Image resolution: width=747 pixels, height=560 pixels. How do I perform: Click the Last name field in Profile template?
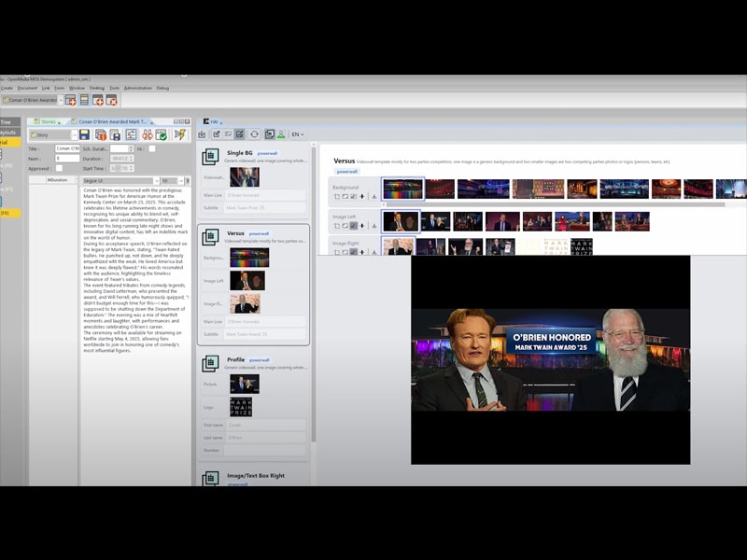[265, 437]
